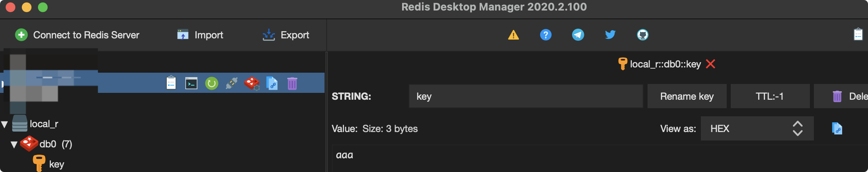
Task: Open the View as HEX dropdown
Action: coord(757,128)
